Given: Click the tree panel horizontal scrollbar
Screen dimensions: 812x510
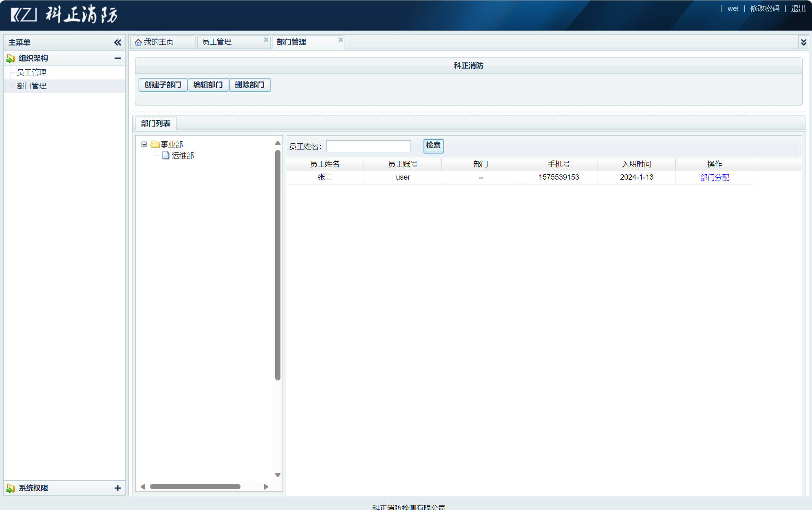Looking at the screenshot, I should pos(195,486).
